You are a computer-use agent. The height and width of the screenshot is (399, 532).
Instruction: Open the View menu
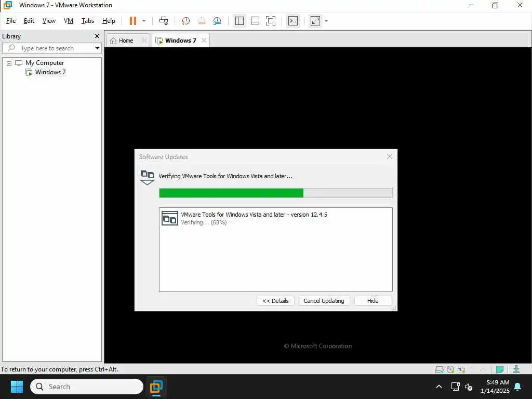click(x=49, y=21)
